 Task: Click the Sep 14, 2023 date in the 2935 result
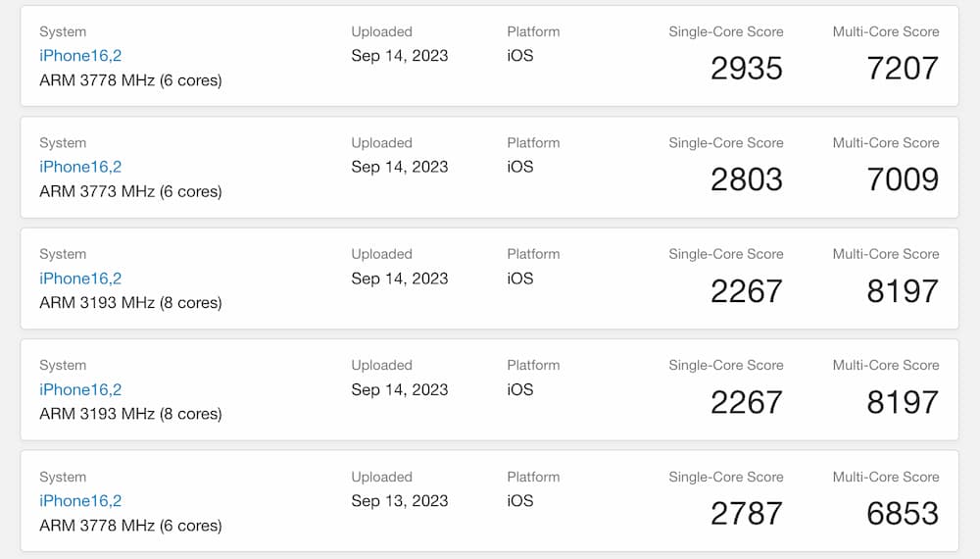pyautogui.click(x=400, y=56)
